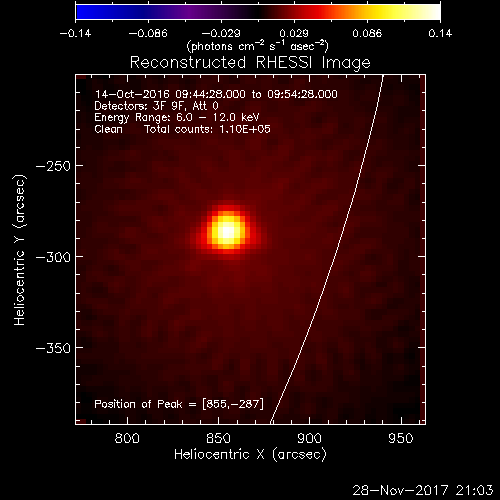Image resolution: width=500 pixels, height=500 pixels.
Task: Click the 'Detectors: 3F 9F, Att 0' line
Action: point(156,106)
